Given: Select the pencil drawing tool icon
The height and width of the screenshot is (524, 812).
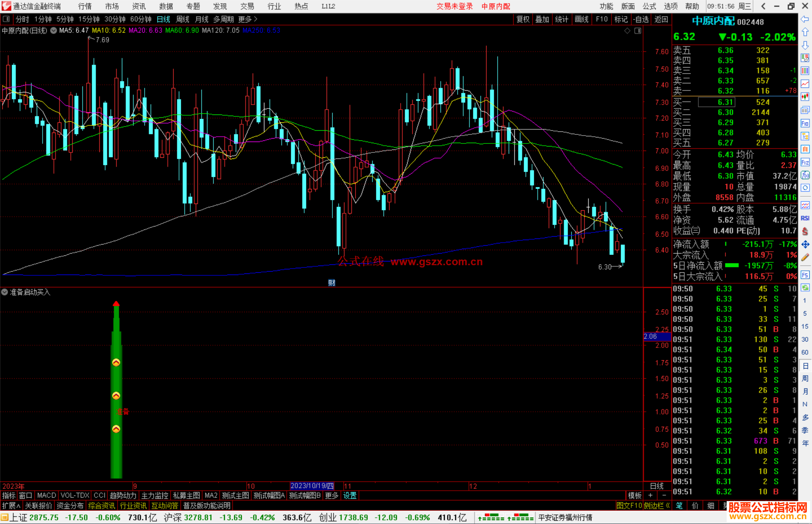Looking at the screenshot, I should point(805,257).
